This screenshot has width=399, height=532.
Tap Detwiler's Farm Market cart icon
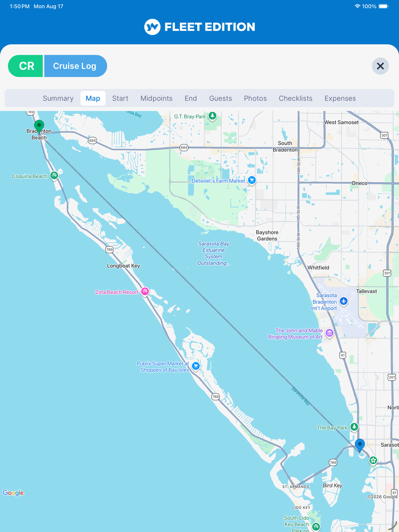coord(252,180)
